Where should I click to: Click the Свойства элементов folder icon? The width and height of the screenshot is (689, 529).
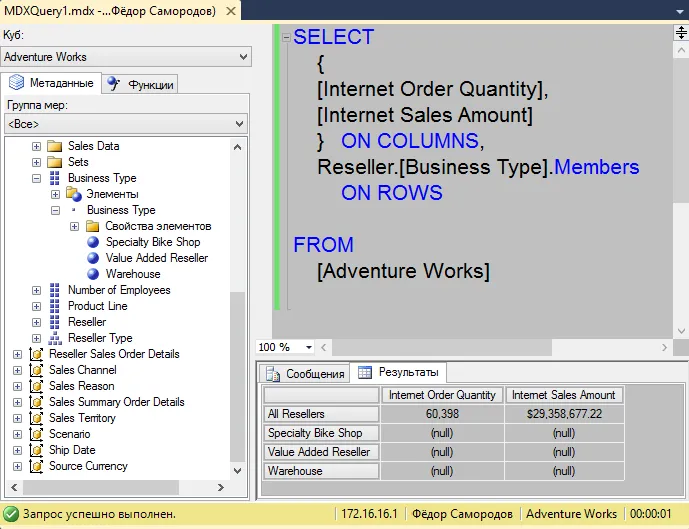(x=92, y=226)
